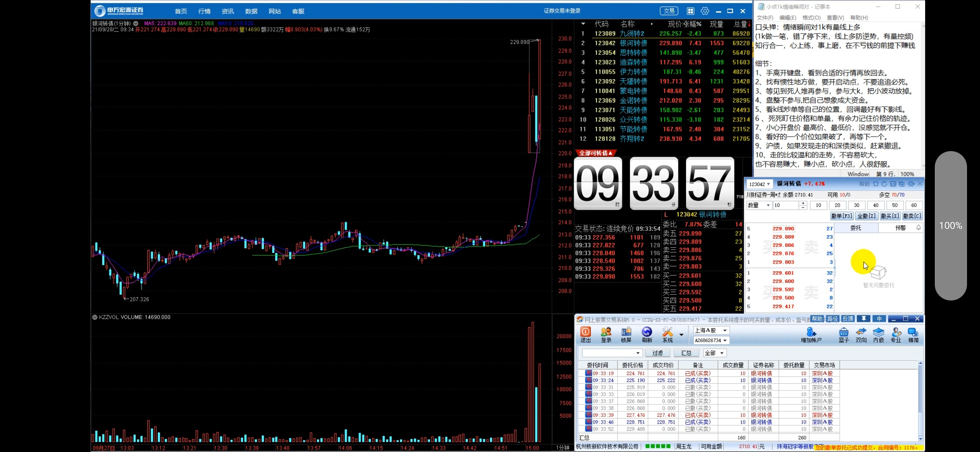Click 全撤[Z] cancel all button
This screenshot has height=452, width=980.
coord(866,216)
